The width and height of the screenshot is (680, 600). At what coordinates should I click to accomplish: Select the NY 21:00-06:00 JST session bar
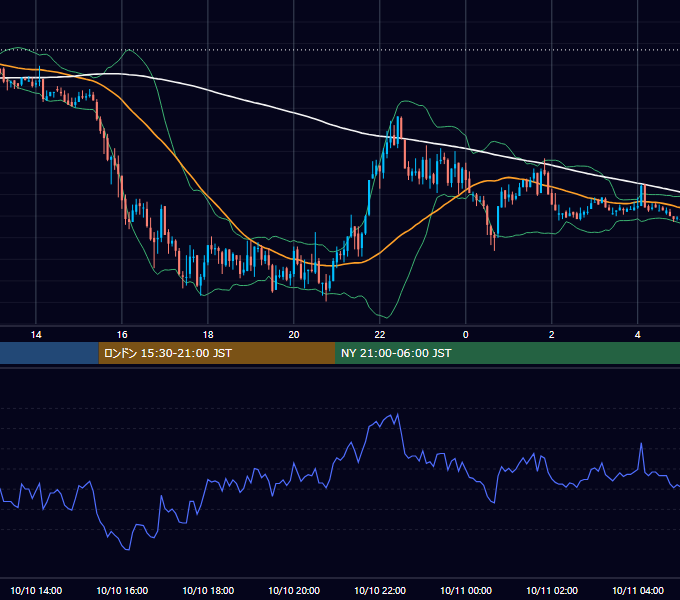[507, 353]
